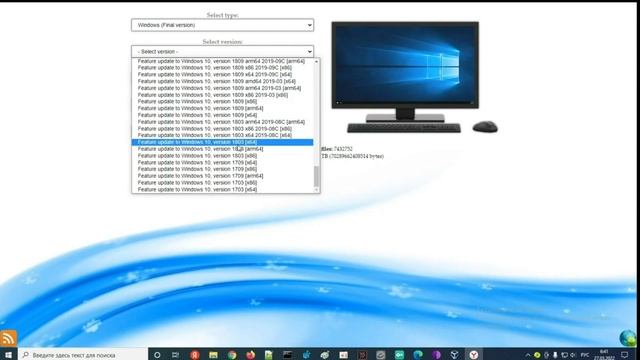Collapse the Select version dropdown
Screen dimensions: 640x360
[x=222, y=51]
